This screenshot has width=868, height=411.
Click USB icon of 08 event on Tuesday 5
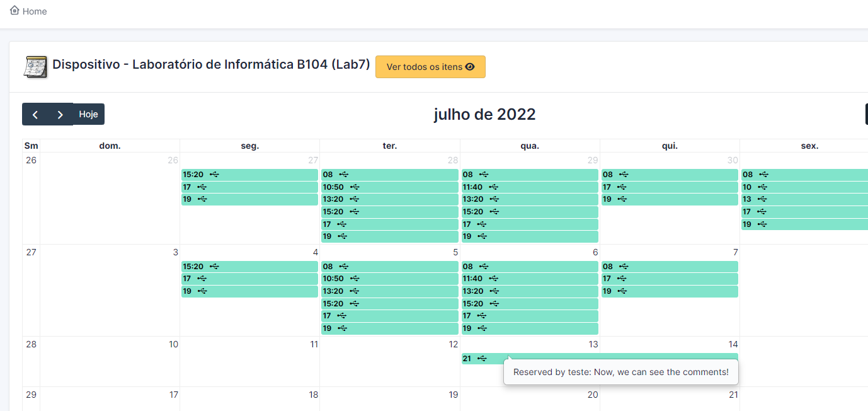[343, 267]
